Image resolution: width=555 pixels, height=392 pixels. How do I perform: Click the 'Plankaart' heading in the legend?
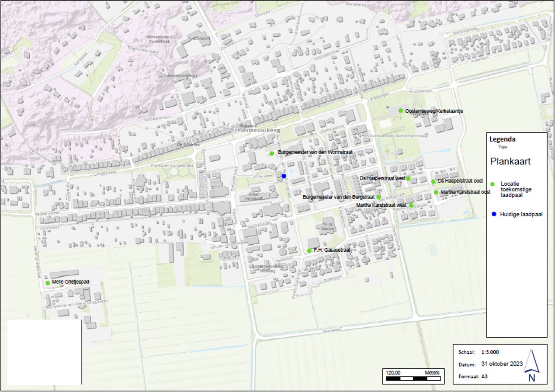tap(510, 161)
